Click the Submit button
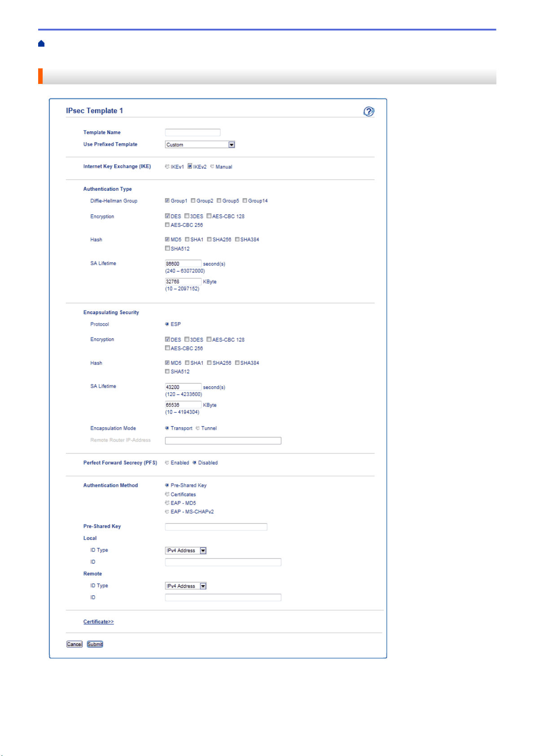 click(95, 644)
